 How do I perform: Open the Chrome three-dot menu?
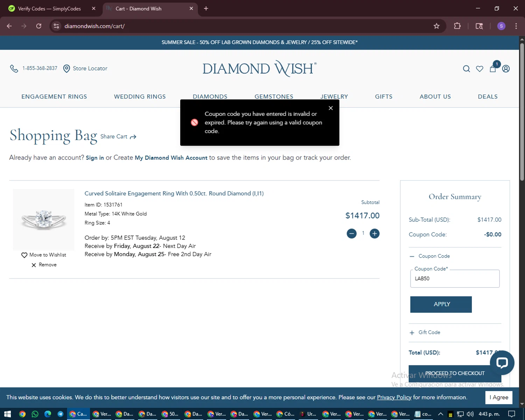click(x=516, y=26)
